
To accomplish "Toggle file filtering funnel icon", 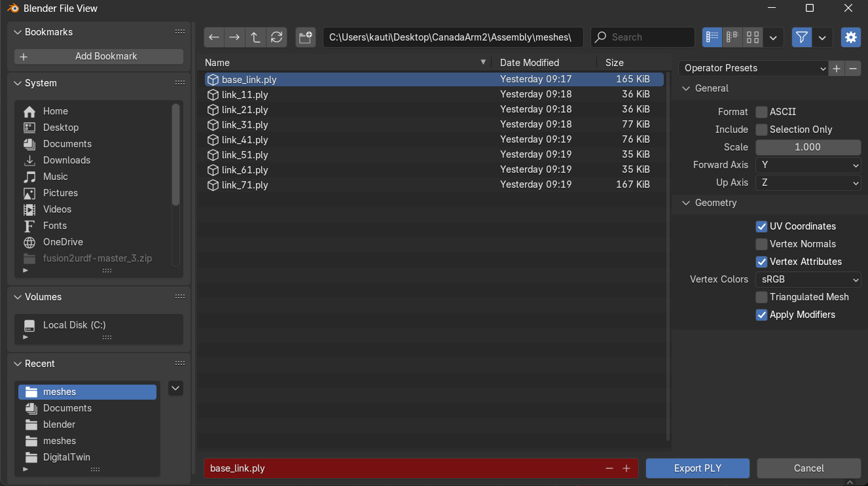I will tap(801, 37).
